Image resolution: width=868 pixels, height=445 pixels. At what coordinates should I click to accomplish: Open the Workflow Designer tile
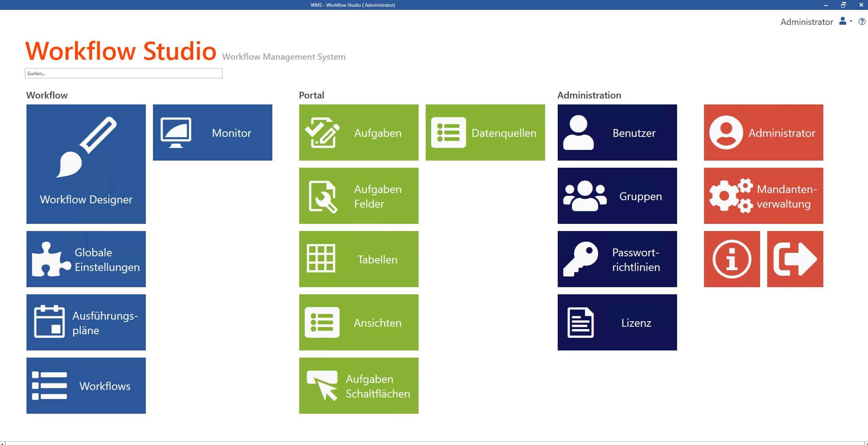tap(86, 164)
